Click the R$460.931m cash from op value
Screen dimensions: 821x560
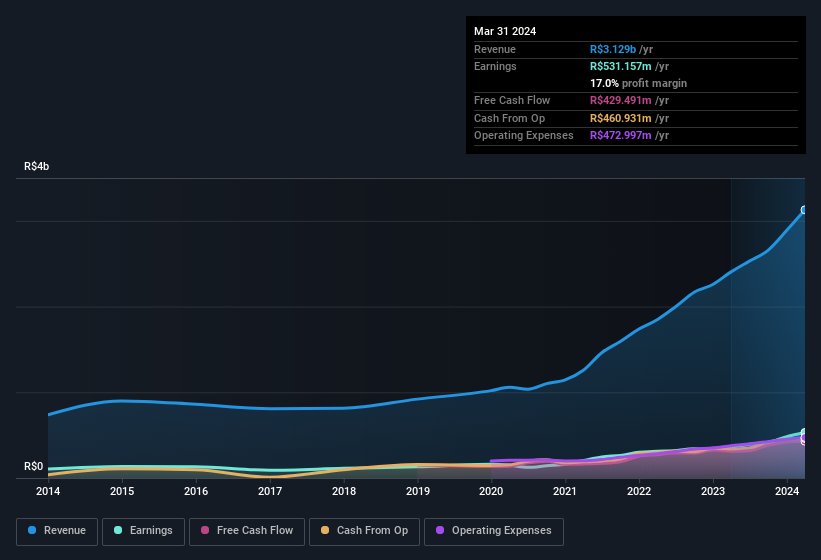click(x=620, y=118)
